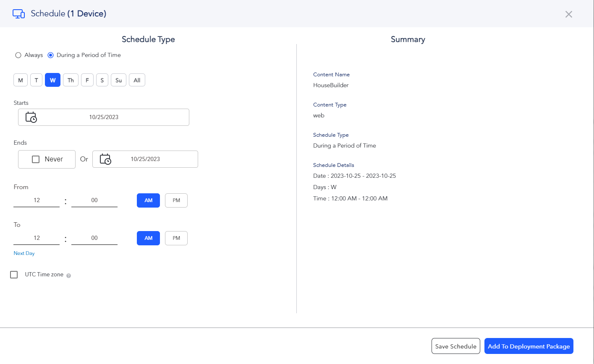Screen dimensions: 594x364
Task: Click the From hour input field
Action: pyautogui.click(x=37, y=200)
